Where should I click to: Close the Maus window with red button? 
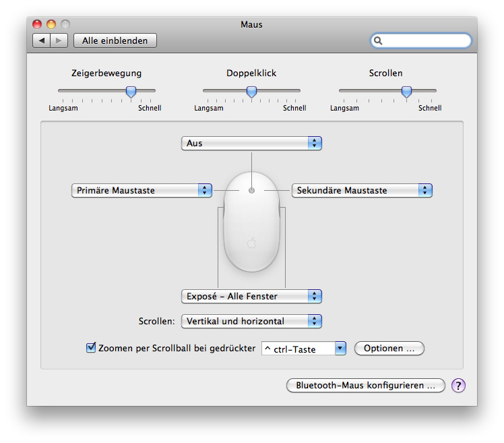click(37, 24)
